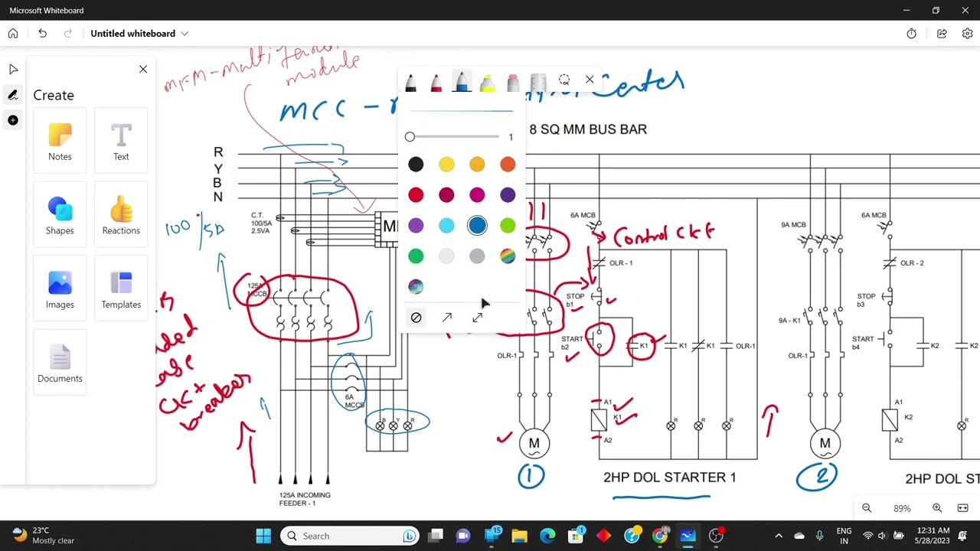980x551 pixels.
Task: Redo the last action
Action: (x=68, y=34)
